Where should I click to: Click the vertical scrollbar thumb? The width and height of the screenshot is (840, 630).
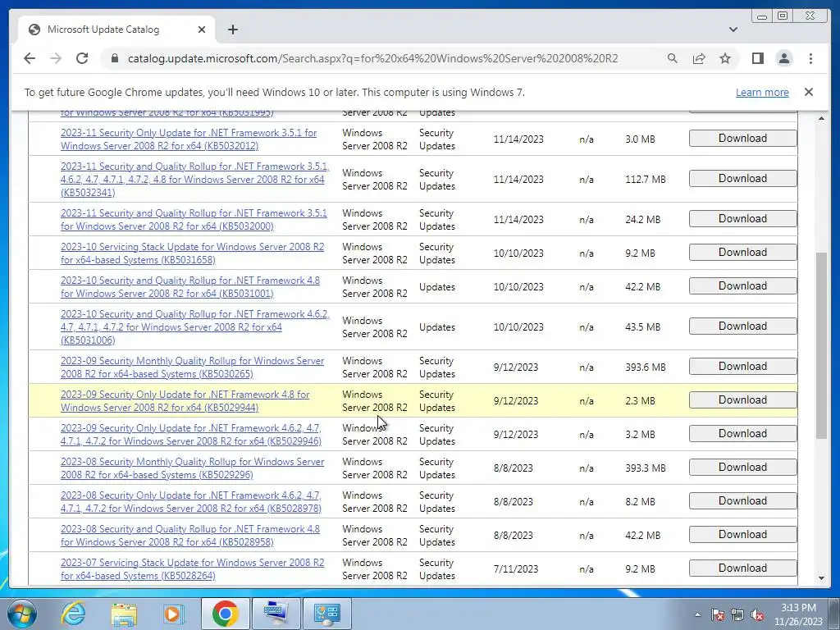821,345
